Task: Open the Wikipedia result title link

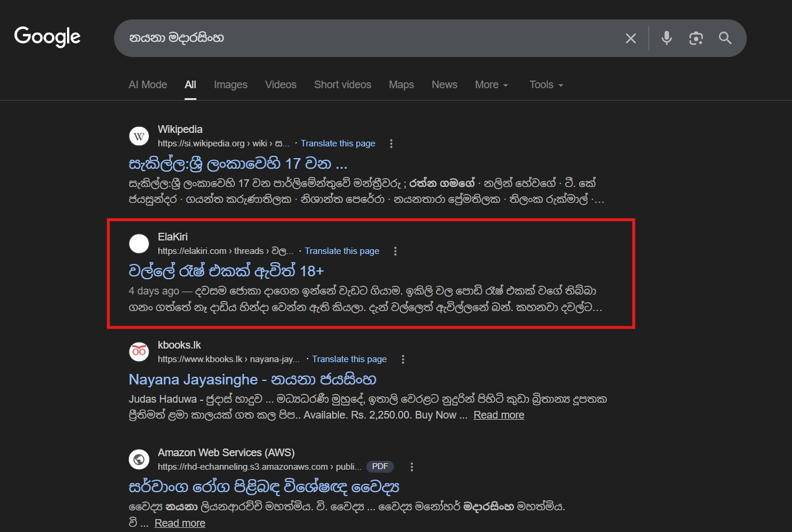Action: (238, 163)
